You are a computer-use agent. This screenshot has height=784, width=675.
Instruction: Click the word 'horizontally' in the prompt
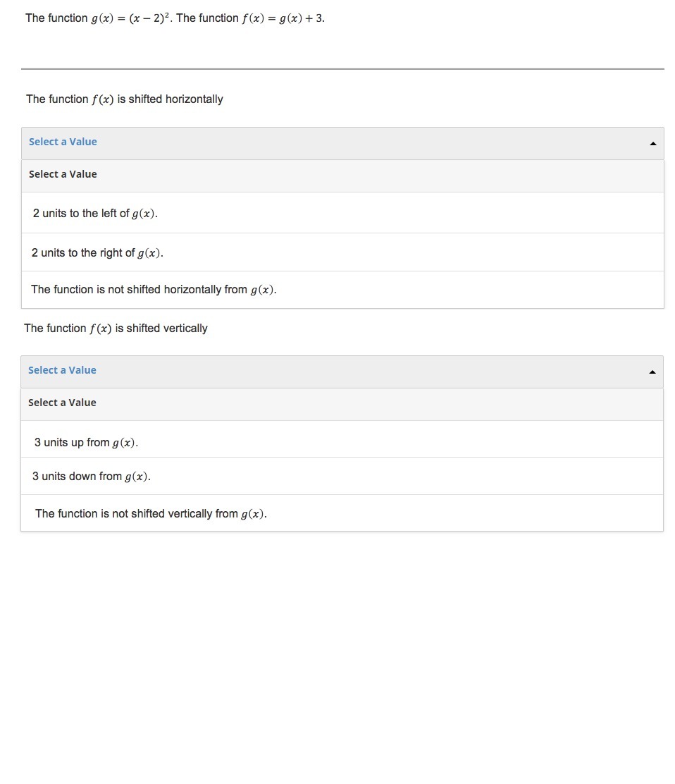point(194,99)
